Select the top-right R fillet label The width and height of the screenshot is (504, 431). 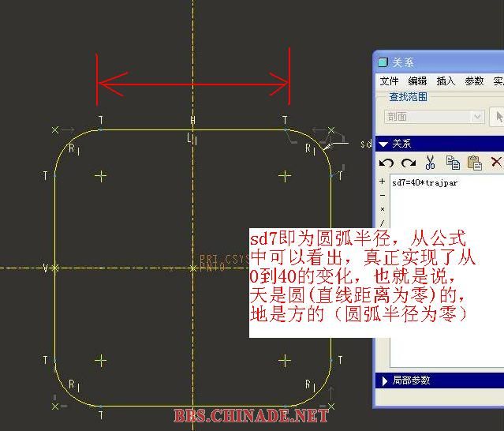click(310, 149)
